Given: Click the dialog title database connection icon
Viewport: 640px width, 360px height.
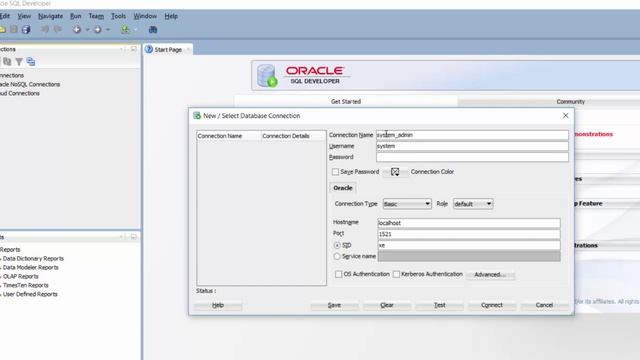Looking at the screenshot, I should [197, 116].
